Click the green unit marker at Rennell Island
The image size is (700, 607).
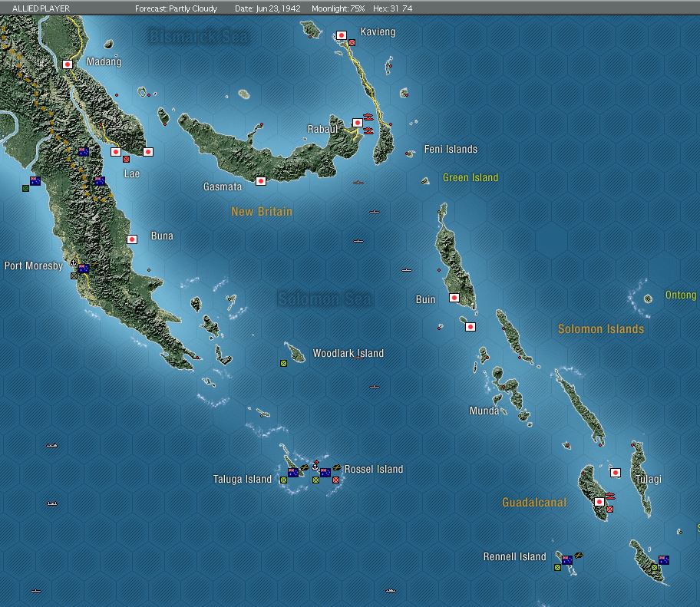point(557,568)
